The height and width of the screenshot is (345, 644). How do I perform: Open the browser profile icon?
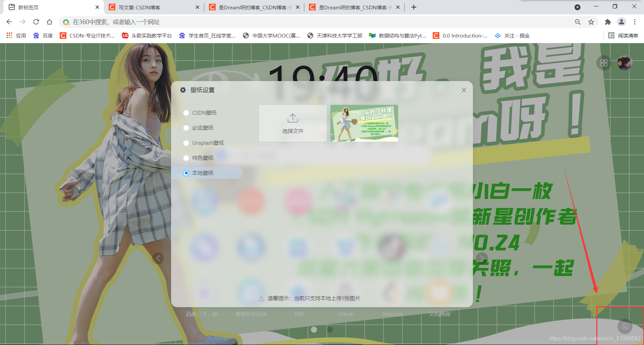(622, 22)
